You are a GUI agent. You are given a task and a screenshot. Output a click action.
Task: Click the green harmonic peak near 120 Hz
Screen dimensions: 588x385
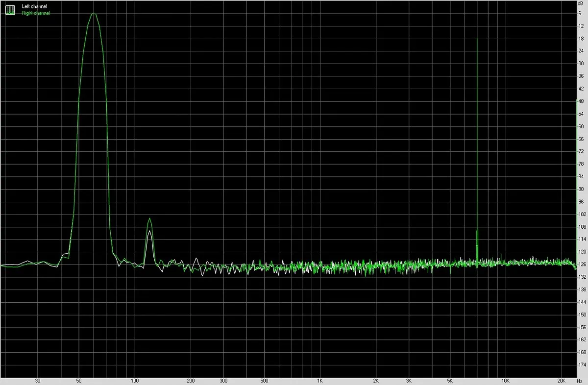[149, 218]
